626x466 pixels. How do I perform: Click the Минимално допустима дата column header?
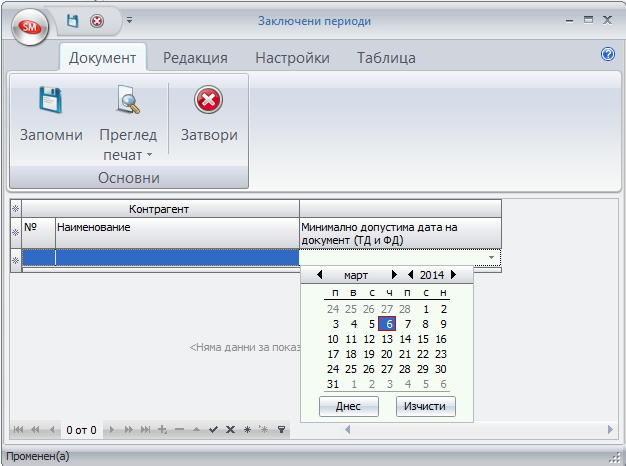pyautogui.click(x=400, y=233)
